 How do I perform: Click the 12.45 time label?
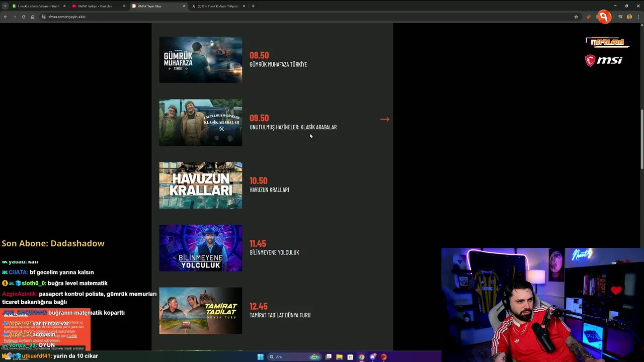pos(259,306)
